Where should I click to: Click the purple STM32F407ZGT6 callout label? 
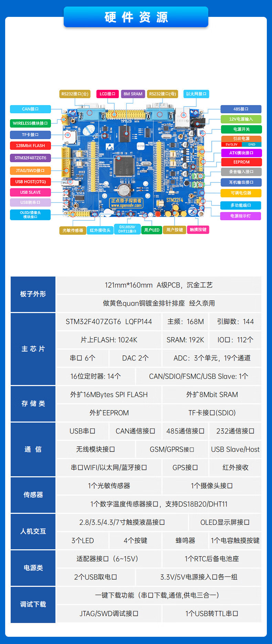(30, 158)
